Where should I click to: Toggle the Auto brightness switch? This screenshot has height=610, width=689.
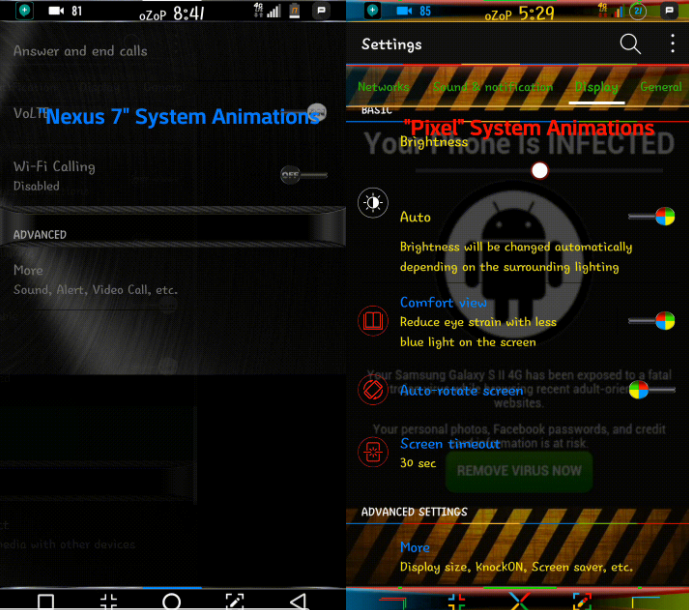653,216
